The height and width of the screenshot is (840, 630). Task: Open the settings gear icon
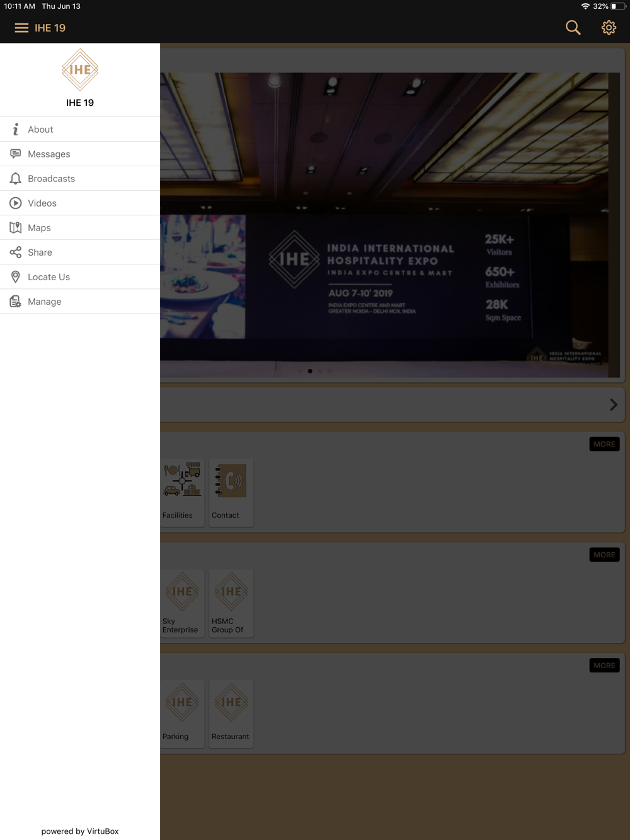tap(609, 28)
